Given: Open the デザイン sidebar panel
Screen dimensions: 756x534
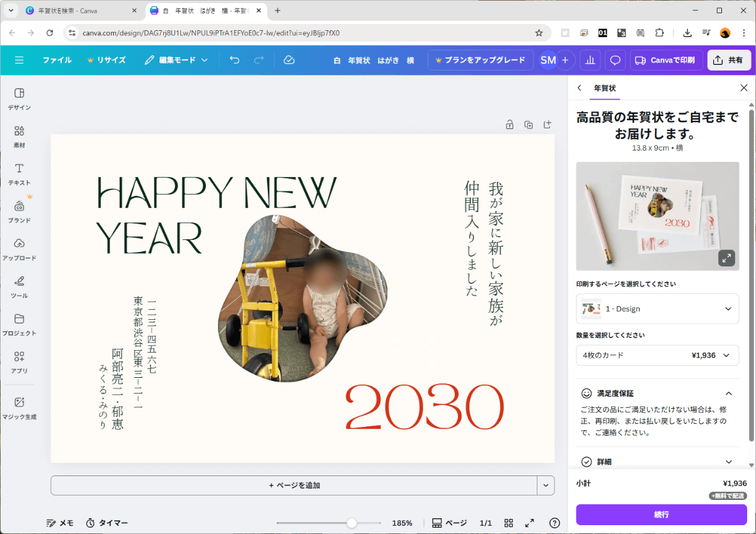Looking at the screenshot, I should click(19, 99).
